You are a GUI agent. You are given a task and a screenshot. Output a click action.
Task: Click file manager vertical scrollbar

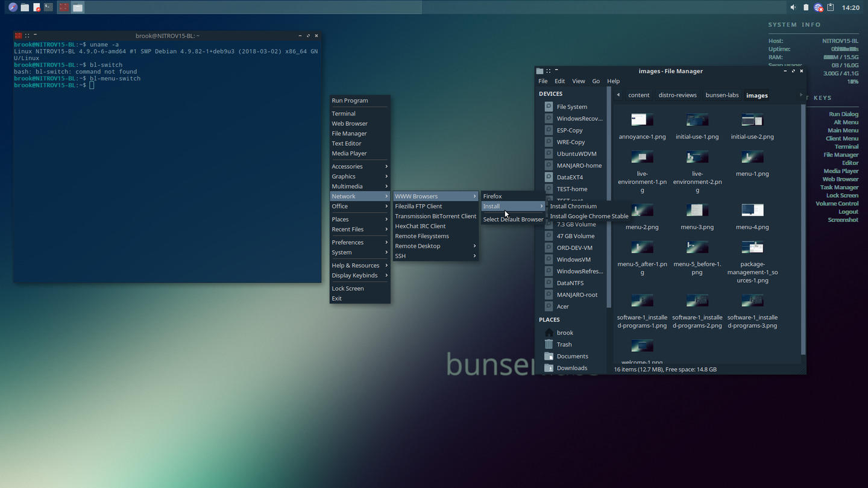point(804,229)
